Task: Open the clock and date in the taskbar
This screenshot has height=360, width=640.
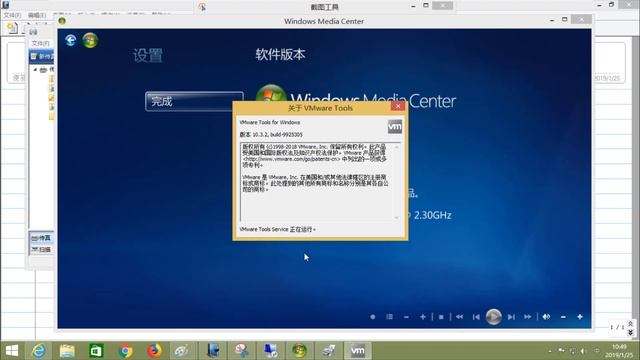Action: [619, 351]
